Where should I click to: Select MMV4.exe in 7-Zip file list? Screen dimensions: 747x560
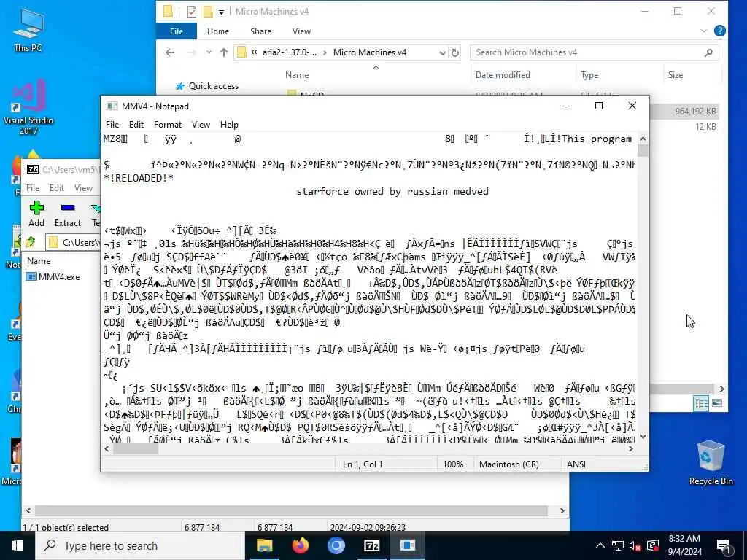[x=53, y=276]
